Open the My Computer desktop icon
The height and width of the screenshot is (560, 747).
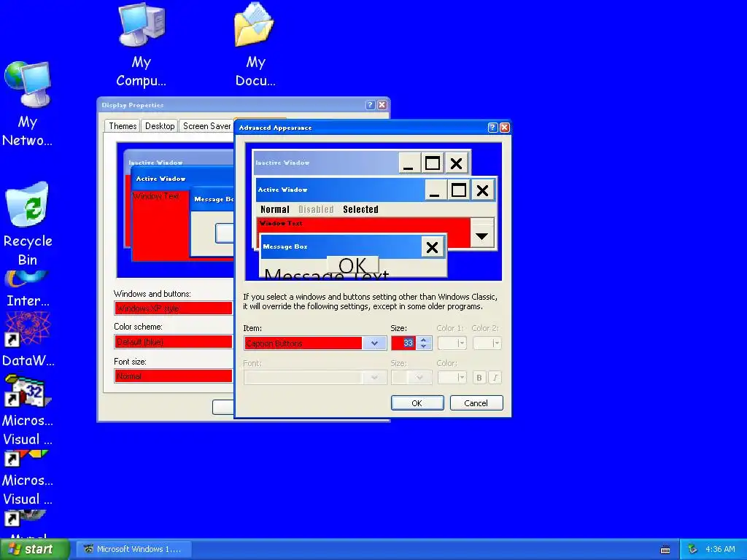coord(142,45)
